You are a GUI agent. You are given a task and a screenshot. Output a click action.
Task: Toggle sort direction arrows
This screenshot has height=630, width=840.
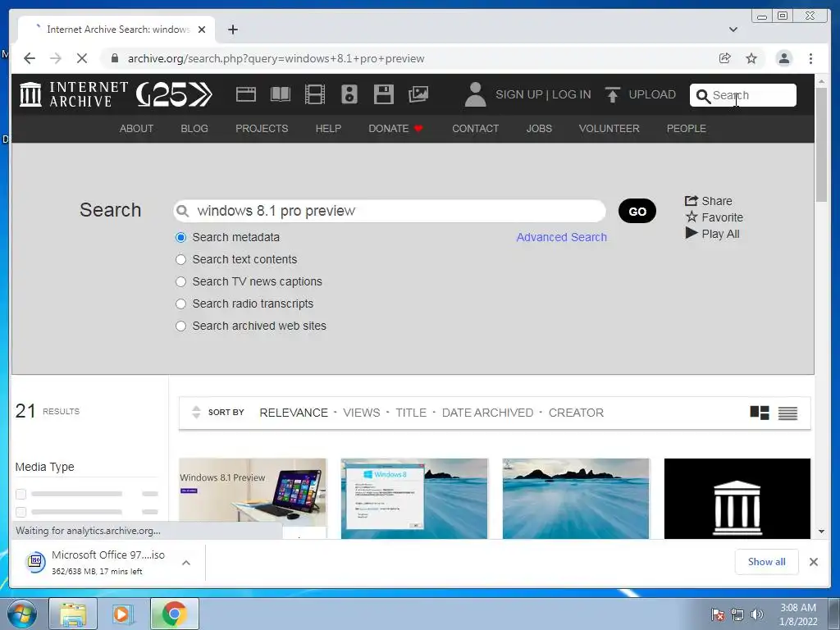click(196, 412)
